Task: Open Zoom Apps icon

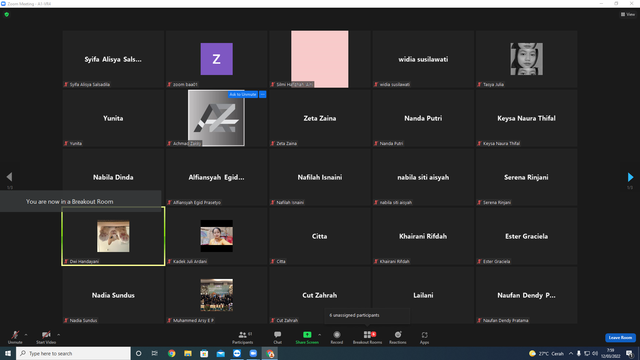Action: 424,335
